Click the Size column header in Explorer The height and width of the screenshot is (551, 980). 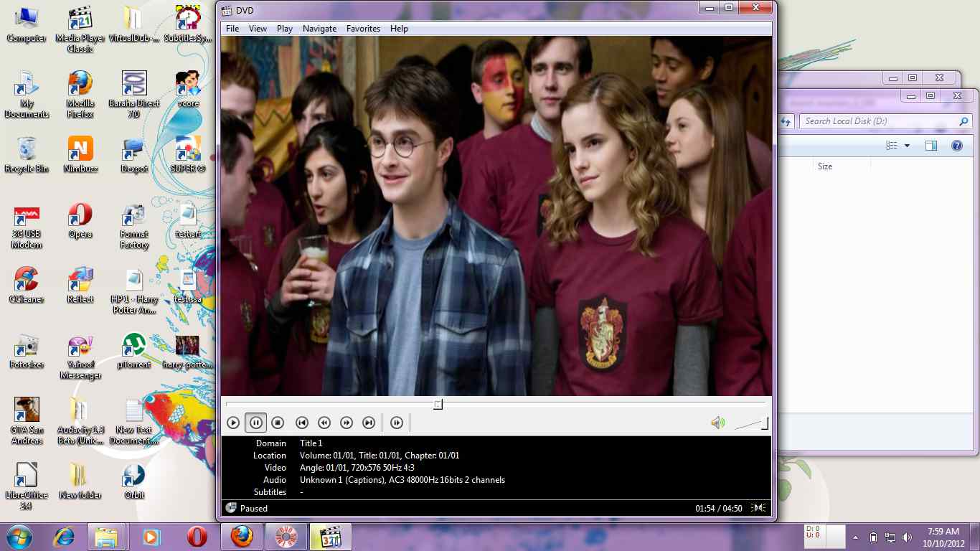(825, 166)
